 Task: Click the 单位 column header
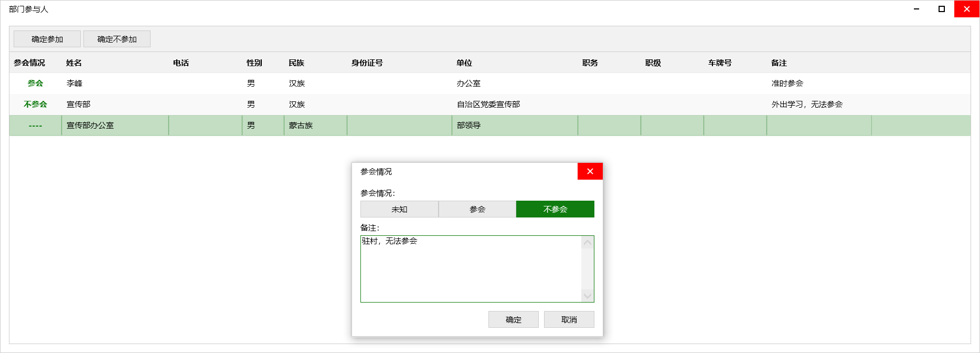pos(464,63)
